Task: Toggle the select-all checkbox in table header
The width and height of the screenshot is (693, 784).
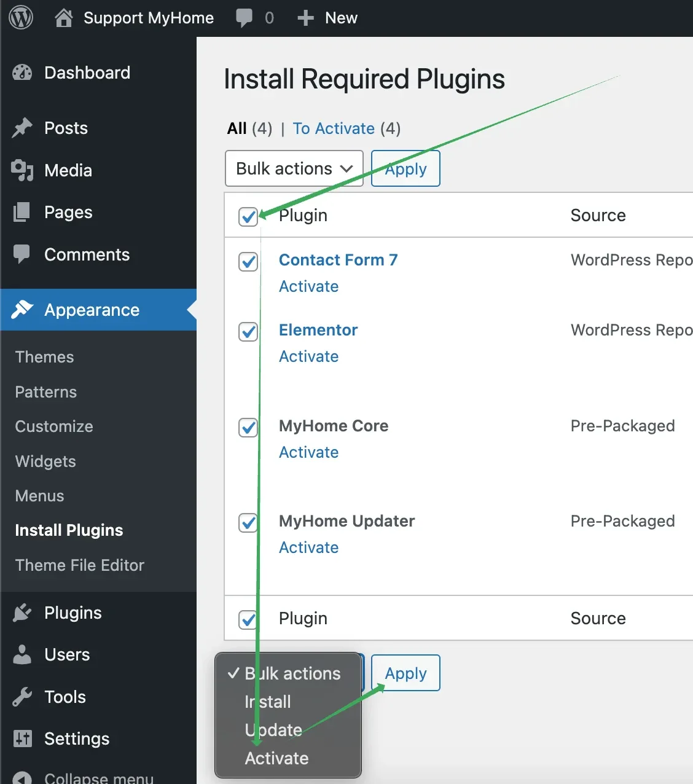Action: coord(248,216)
